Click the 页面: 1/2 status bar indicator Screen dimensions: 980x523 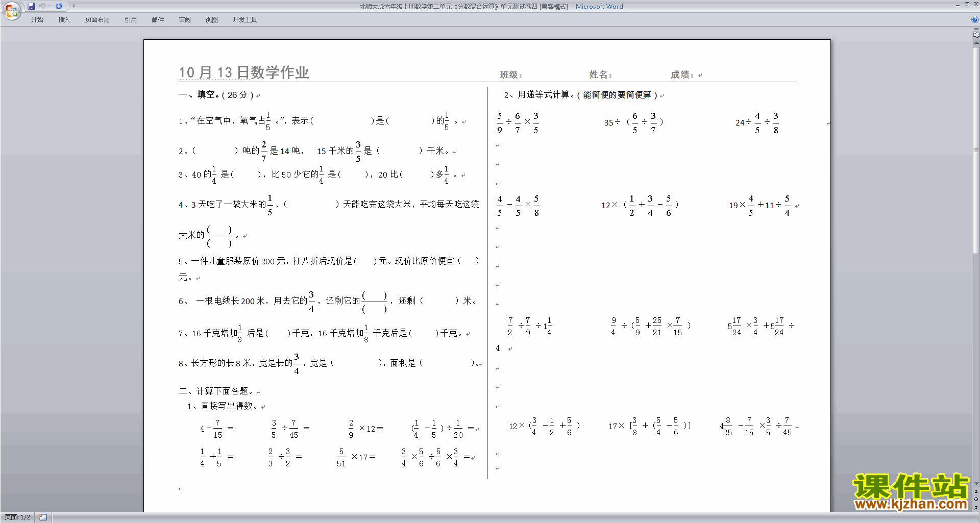click(17, 517)
